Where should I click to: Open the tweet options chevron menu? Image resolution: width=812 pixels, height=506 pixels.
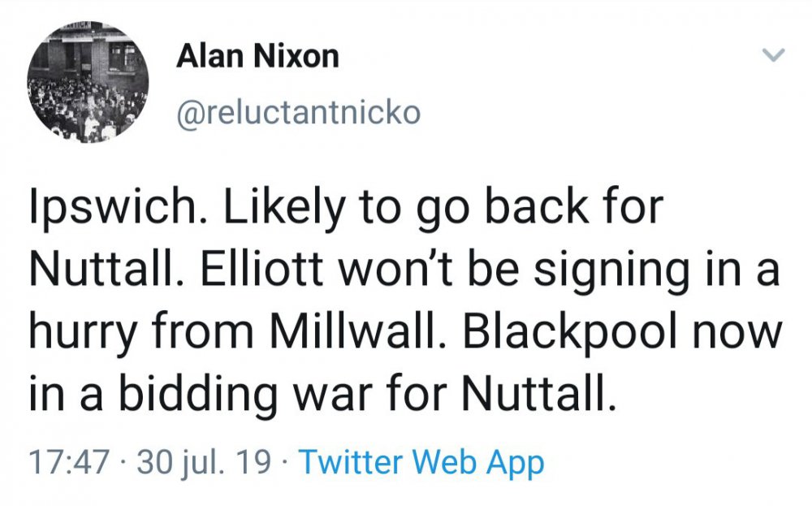775,55
